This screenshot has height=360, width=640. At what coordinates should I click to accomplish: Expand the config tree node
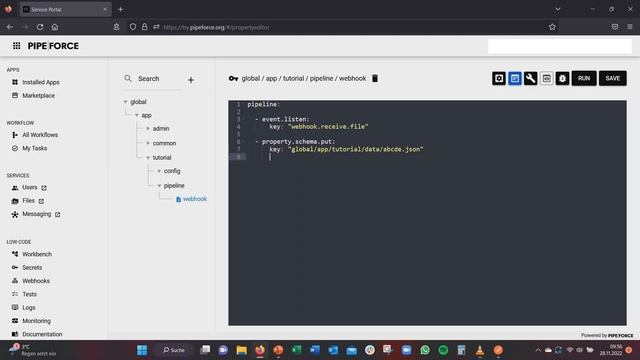[159, 171]
